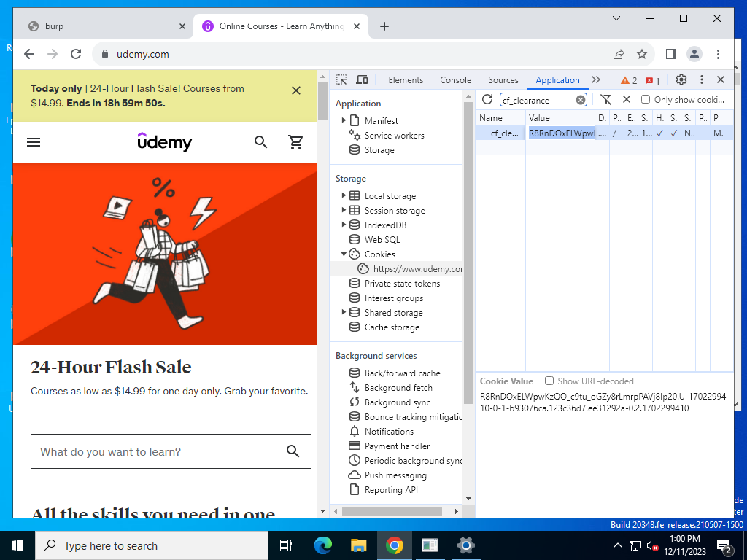Image resolution: width=747 pixels, height=560 pixels.
Task: Open Private state tokens
Action: tap(402, 284)
